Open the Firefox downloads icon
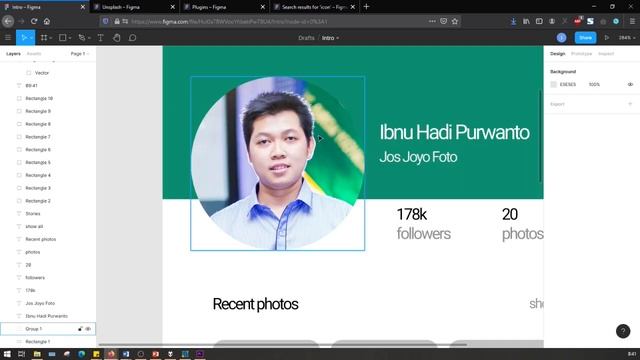Screen dimensions: 640x360 tap(513, 21)
